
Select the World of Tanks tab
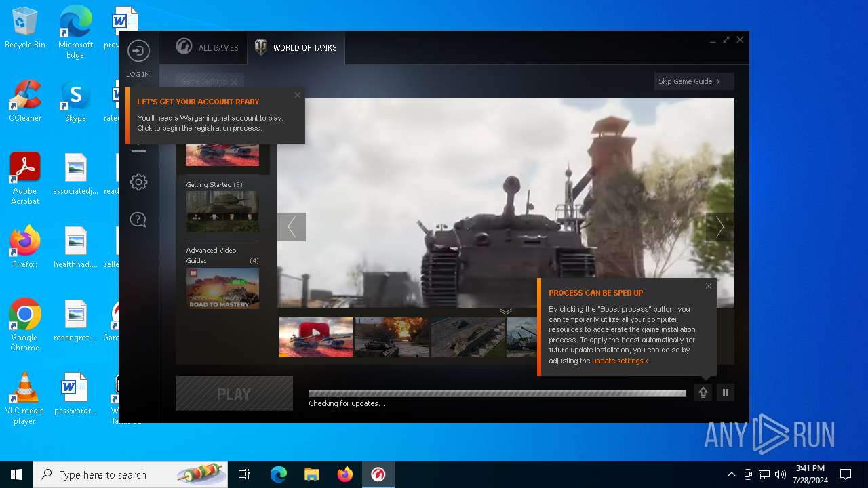[296, 47]
